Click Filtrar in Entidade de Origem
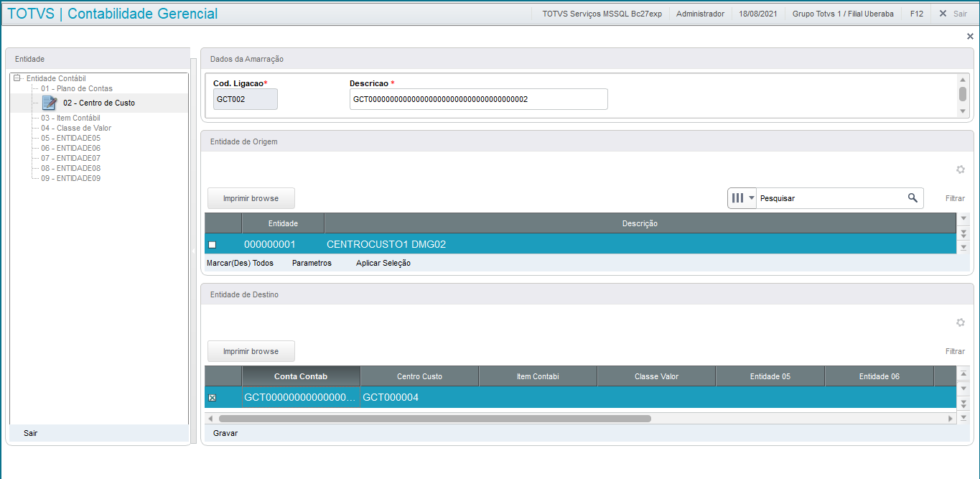Viewport: 980px width, 479px height. point(955,198)
